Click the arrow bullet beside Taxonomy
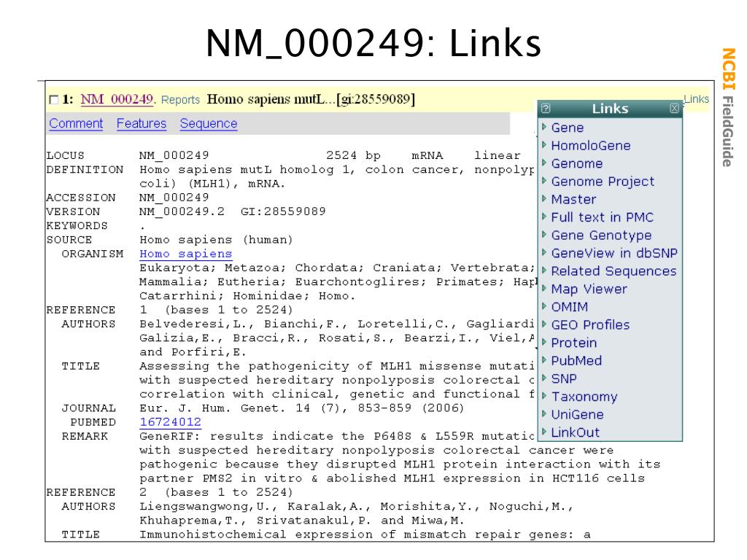Viewport: 747px width, 560px height. pos(544,396)
